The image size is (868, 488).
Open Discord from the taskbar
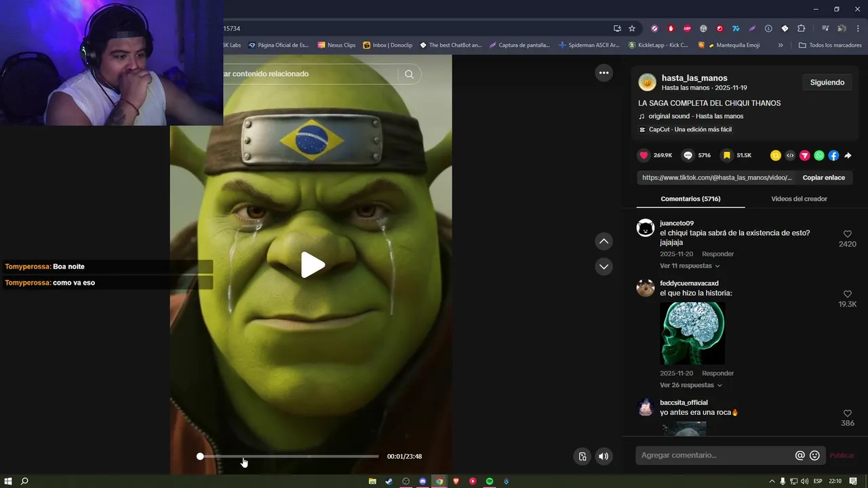(x=422, y=481)
